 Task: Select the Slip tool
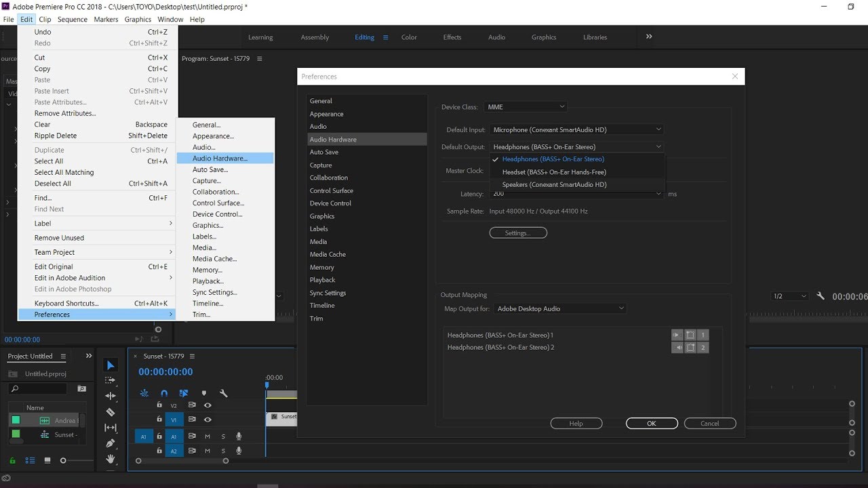click(x=111, y=428)
